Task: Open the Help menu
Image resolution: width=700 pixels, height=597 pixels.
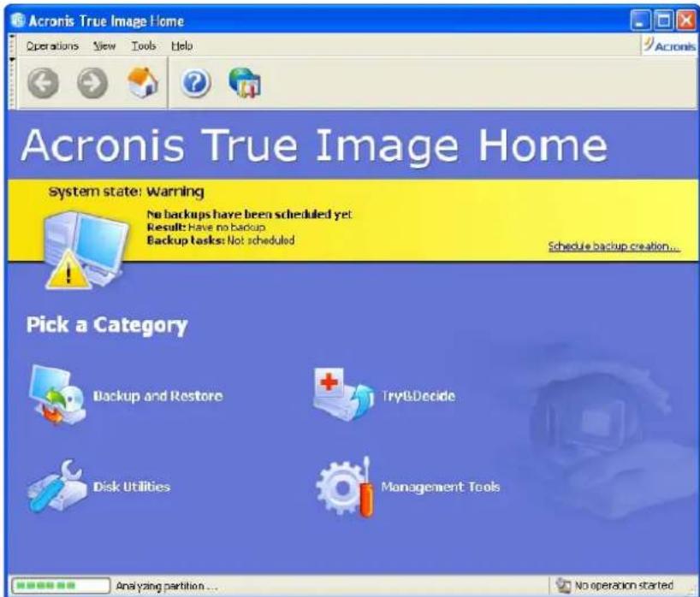Action: click(x=181, y=45)
